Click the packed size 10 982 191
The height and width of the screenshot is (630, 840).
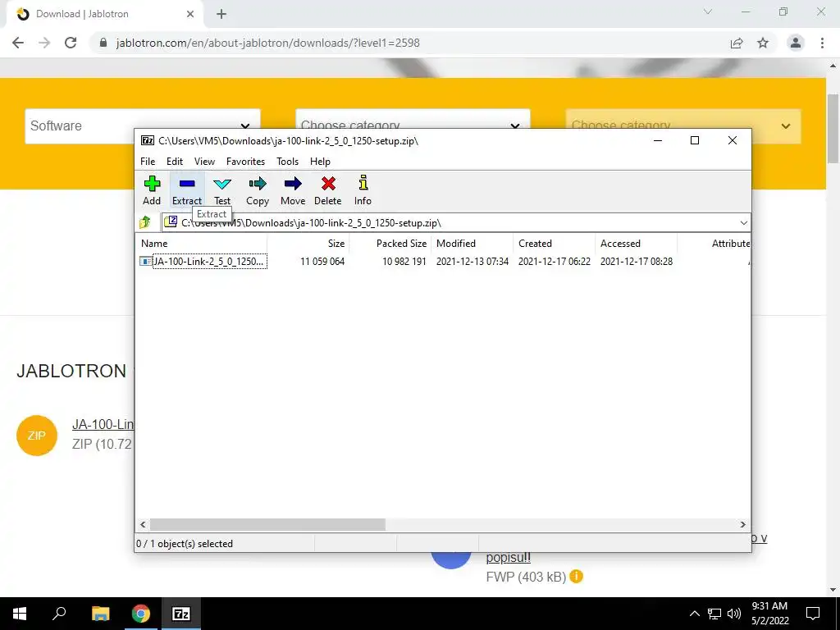coord(404,262)
